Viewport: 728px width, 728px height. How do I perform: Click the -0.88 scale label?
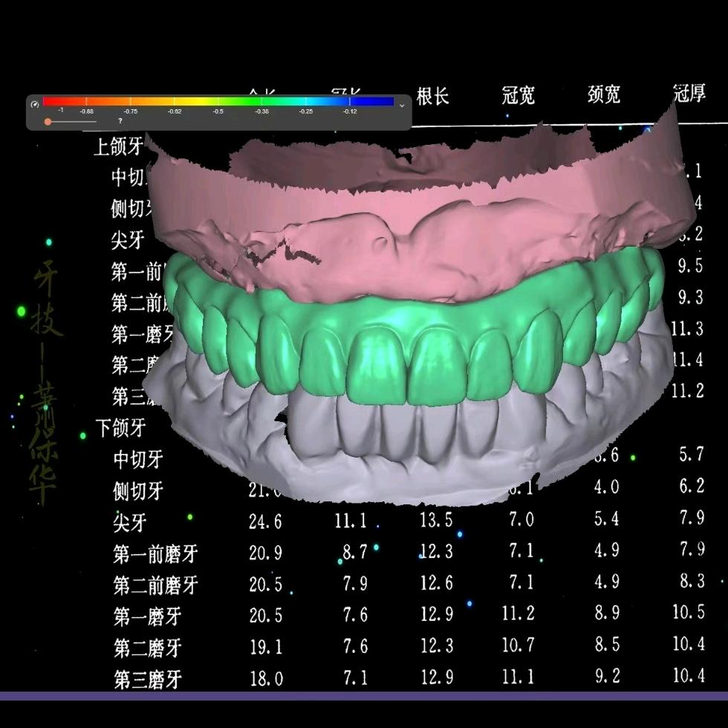coord(86,111)
